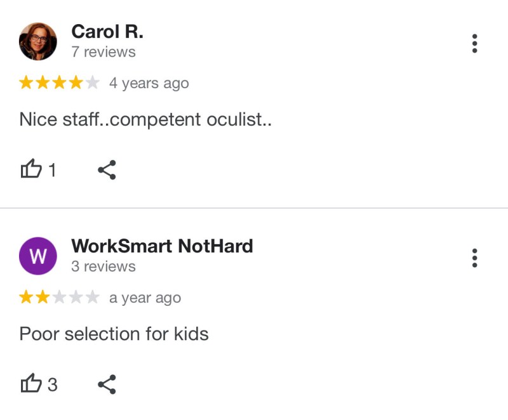This screenshot has height=420, width=508.
Task: Open Carol R.'s reviewer profile name
Action: coord(107,31)
